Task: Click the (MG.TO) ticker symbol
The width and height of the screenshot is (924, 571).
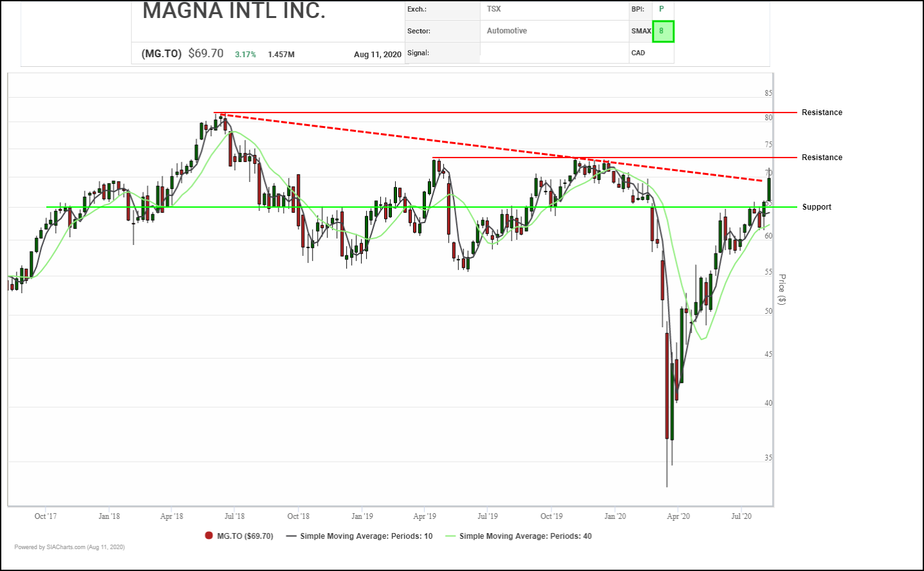Action: click(162, 54)
